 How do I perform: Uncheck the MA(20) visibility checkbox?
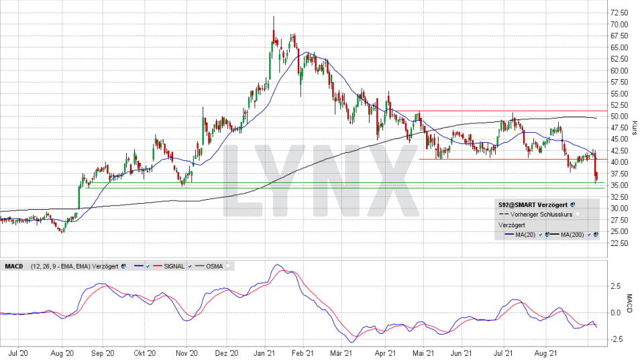(540, 235)
